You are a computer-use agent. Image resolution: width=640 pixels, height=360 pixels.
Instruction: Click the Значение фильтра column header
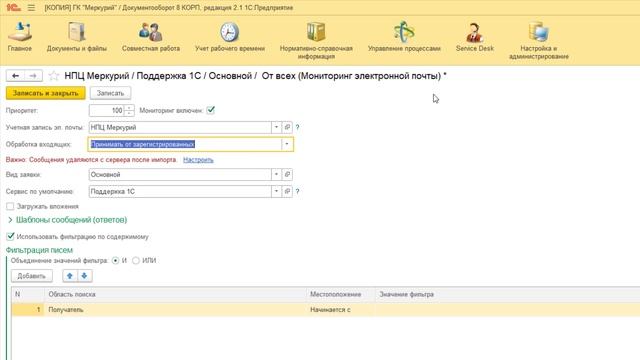point(507,294)
